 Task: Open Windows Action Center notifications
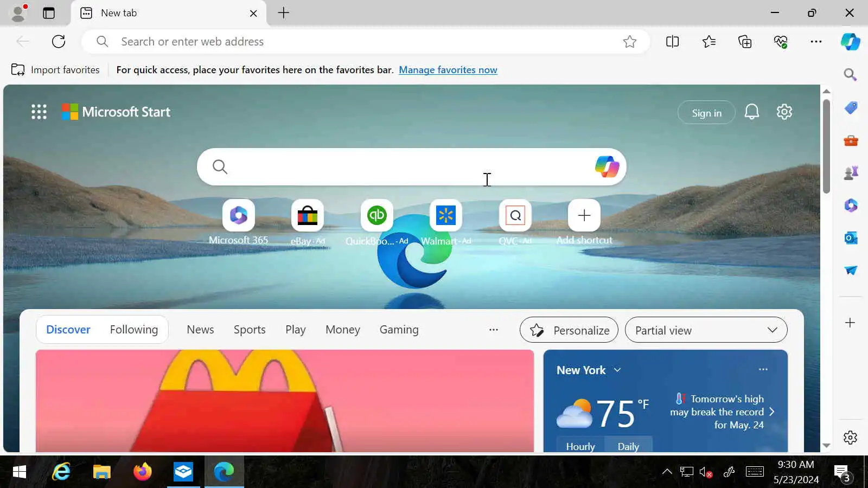point(842,472)
